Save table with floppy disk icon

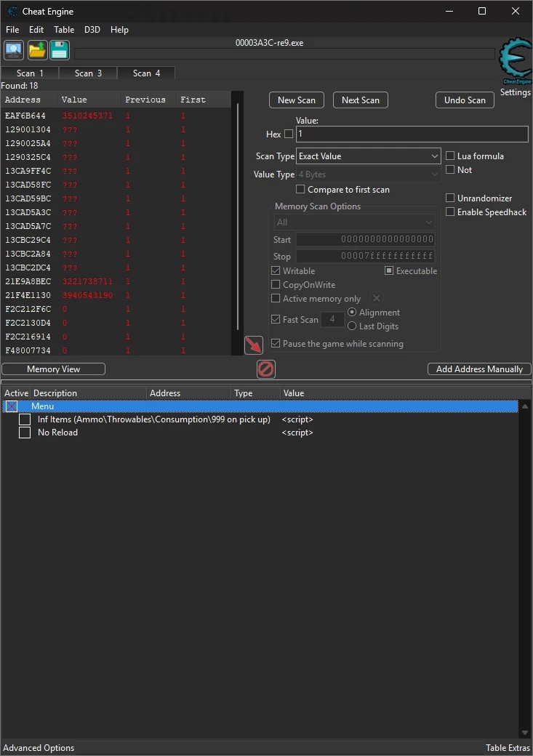tap(60, 50)
